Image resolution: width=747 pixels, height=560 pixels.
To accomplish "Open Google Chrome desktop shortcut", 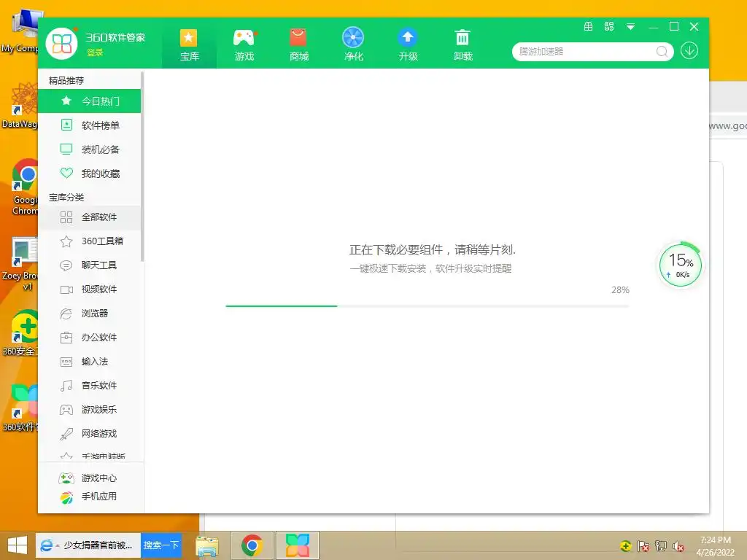I will (26, 187).
